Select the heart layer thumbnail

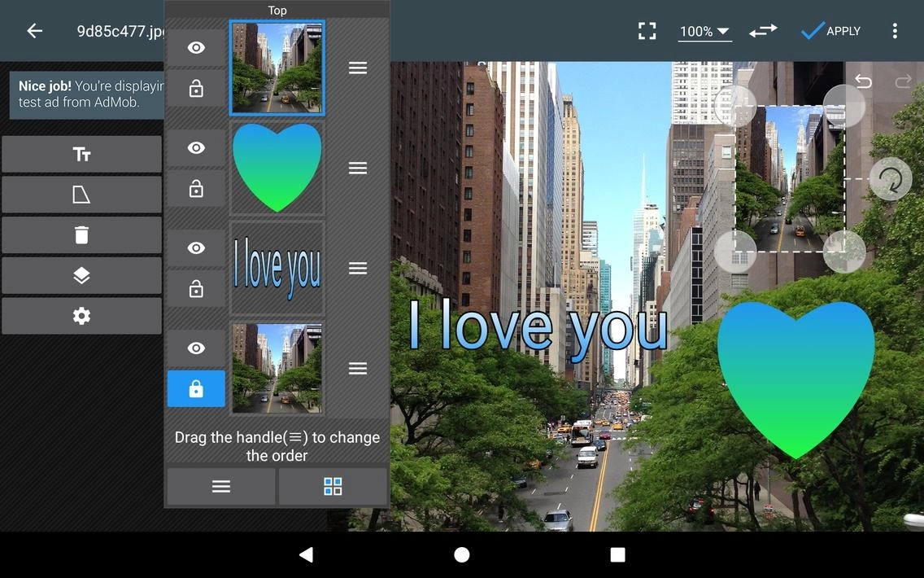coord(277,168)
